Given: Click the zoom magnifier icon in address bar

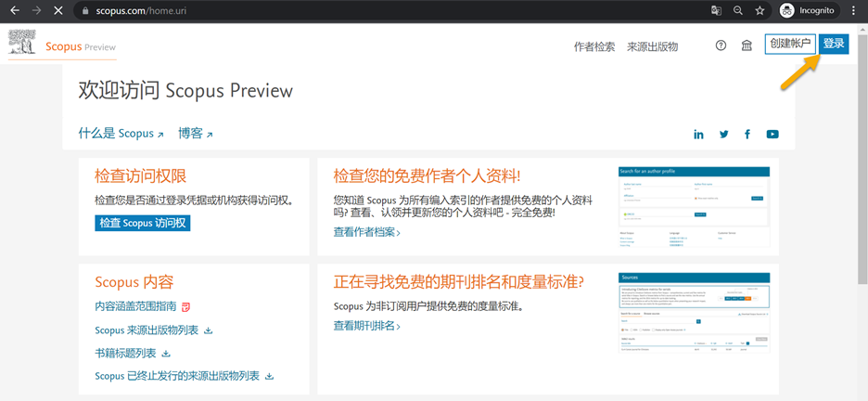Looking at the screenshot, I should [x=737, y=10].
